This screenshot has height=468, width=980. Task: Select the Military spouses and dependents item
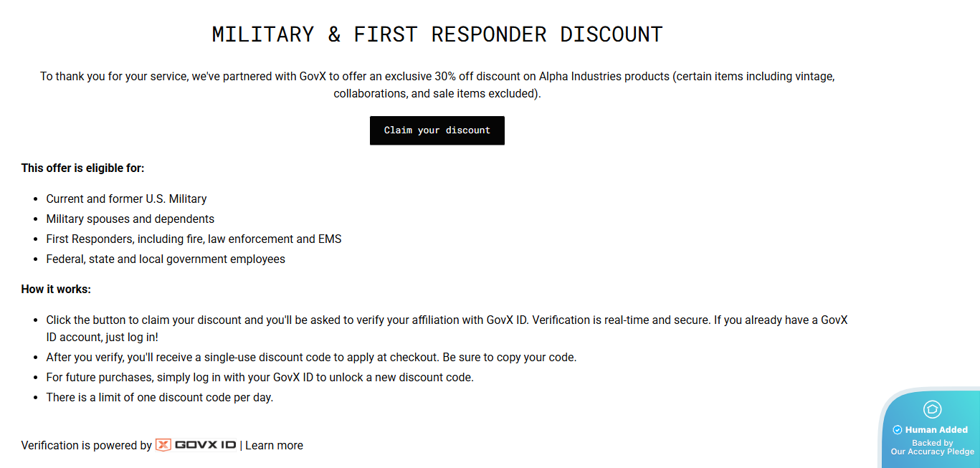click(x=130, y=219)
